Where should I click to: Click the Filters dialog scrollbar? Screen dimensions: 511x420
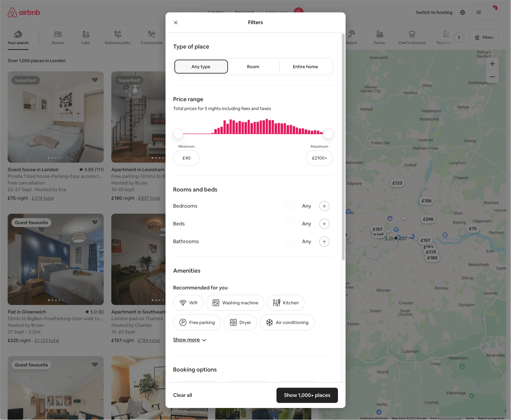coord(343,147)
